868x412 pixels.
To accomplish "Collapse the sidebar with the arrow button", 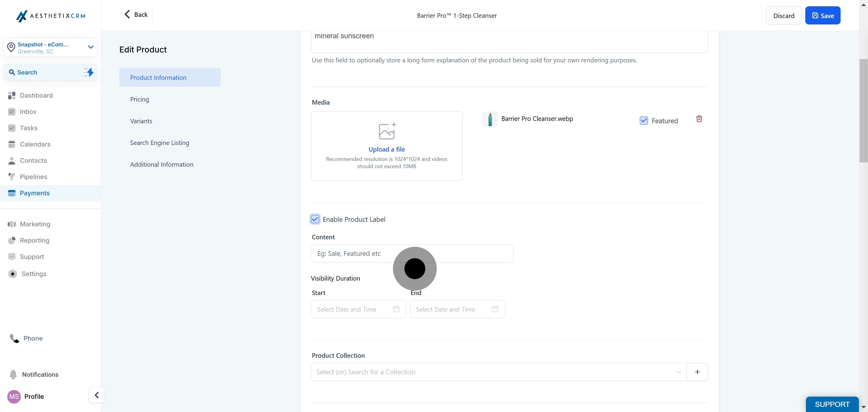I will coord(97,395).
